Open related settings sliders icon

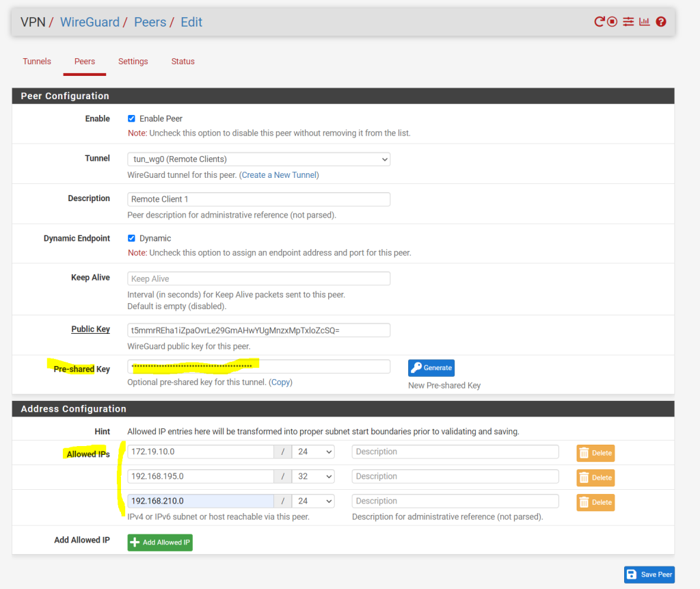pyautogui.click(x=628, y=21)
